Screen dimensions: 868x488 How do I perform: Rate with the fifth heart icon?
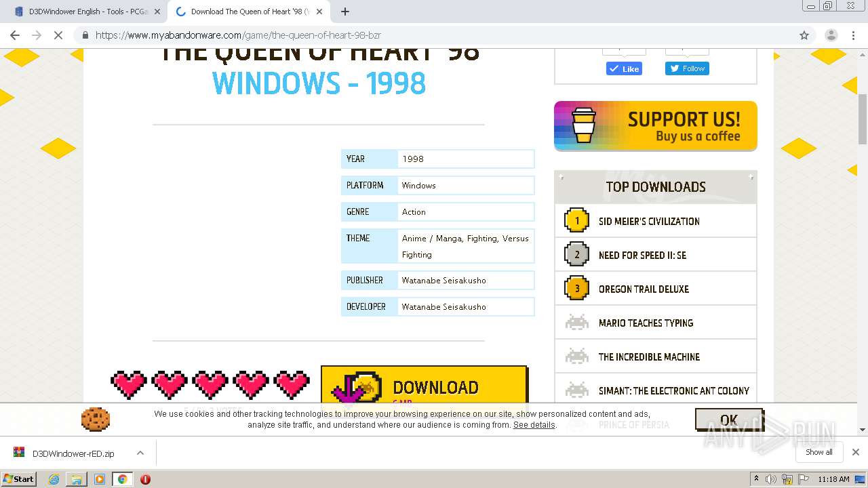pos(292,385)
